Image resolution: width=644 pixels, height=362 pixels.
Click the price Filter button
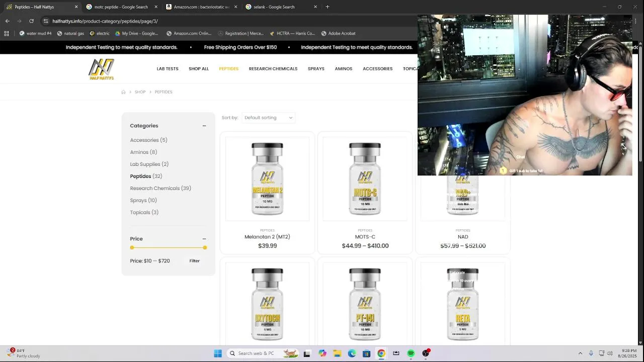(195, 261)
